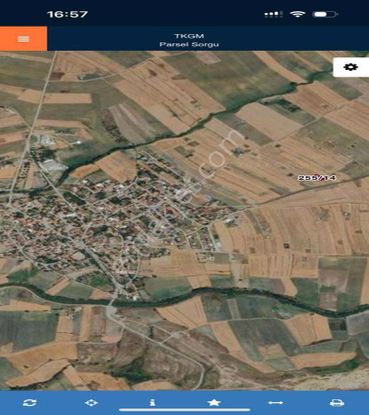The width and height of the screenshot is (369, 415).
Task: Tap the locate crosshair icon
Action: 91,403
